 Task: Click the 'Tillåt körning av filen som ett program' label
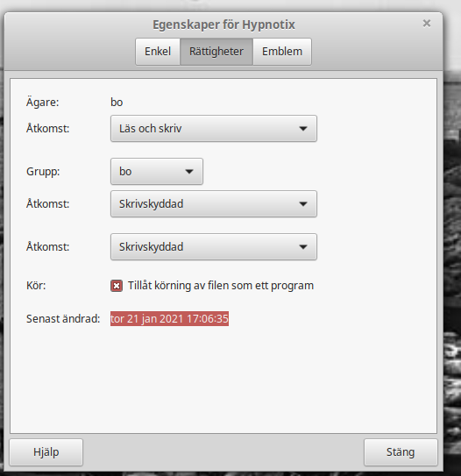tap(221, 286)
